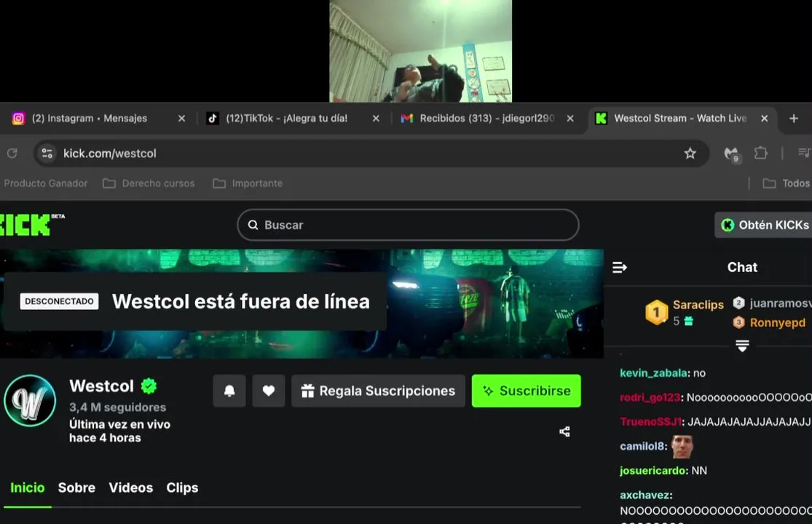Click the Saraclips top gifter name
The height and width of the screenshot is (524, 812).
tap(698, 305)
